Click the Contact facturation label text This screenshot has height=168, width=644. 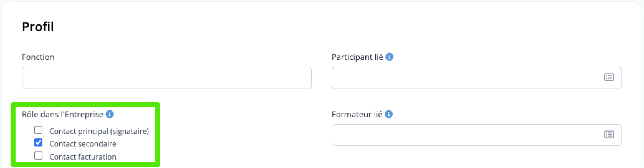point(83,157)
